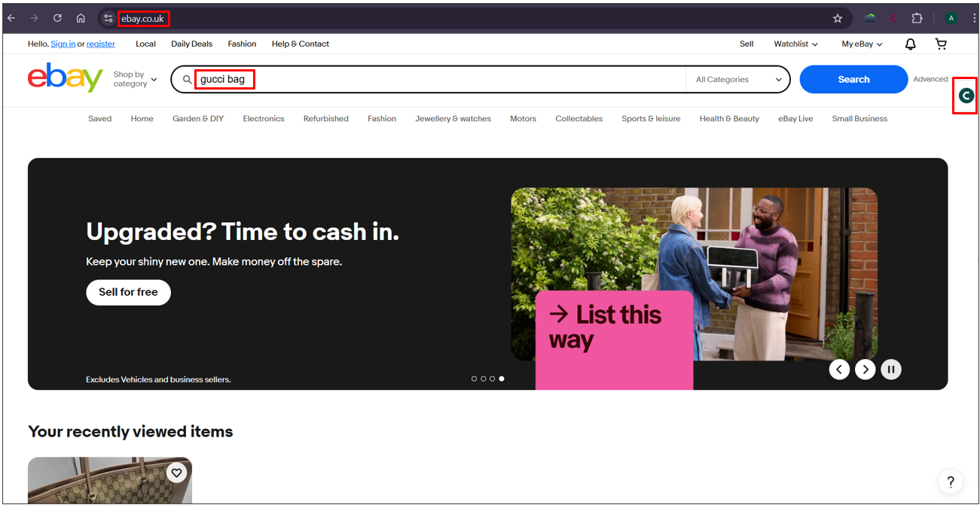Select the second carousel dot indicator
This screenshot has height=505, width=980.
pos(483,379)
